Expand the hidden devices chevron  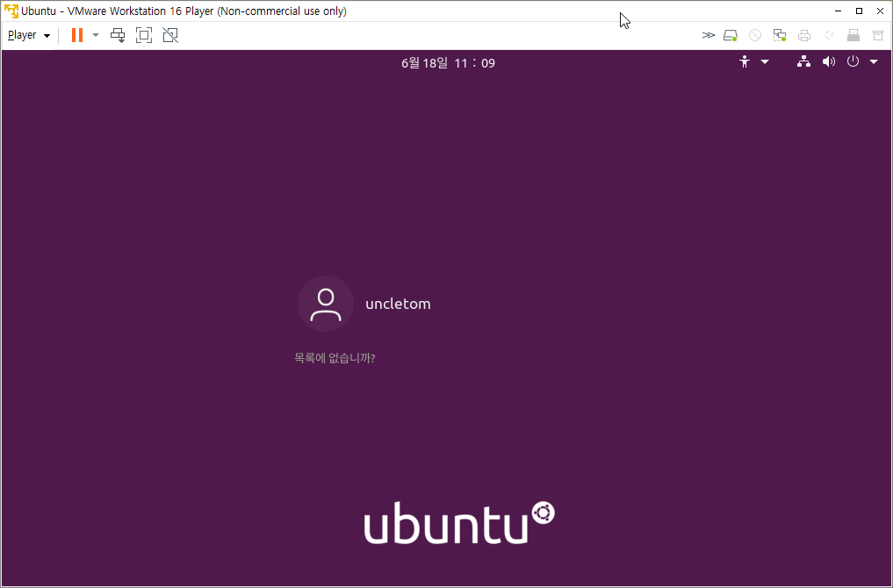708,35
